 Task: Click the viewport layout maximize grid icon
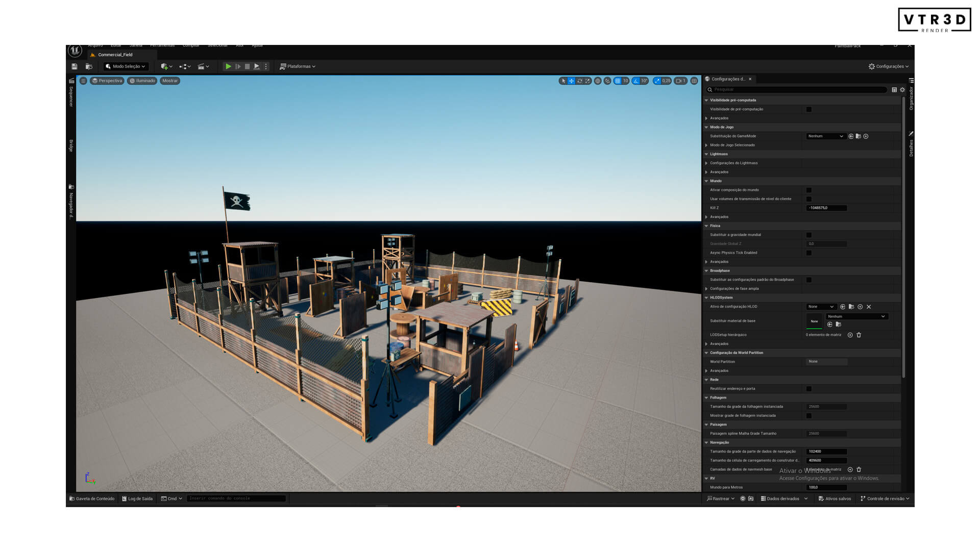694,81
